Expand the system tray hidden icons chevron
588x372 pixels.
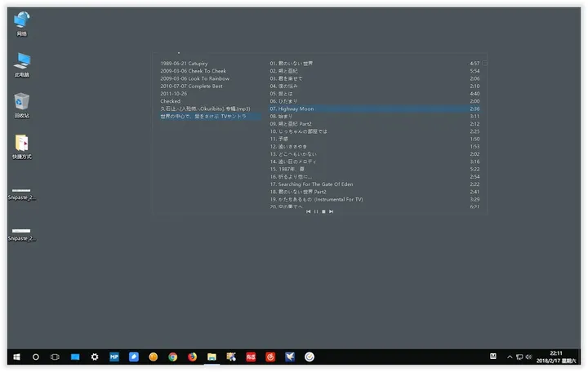pos(510,356)
